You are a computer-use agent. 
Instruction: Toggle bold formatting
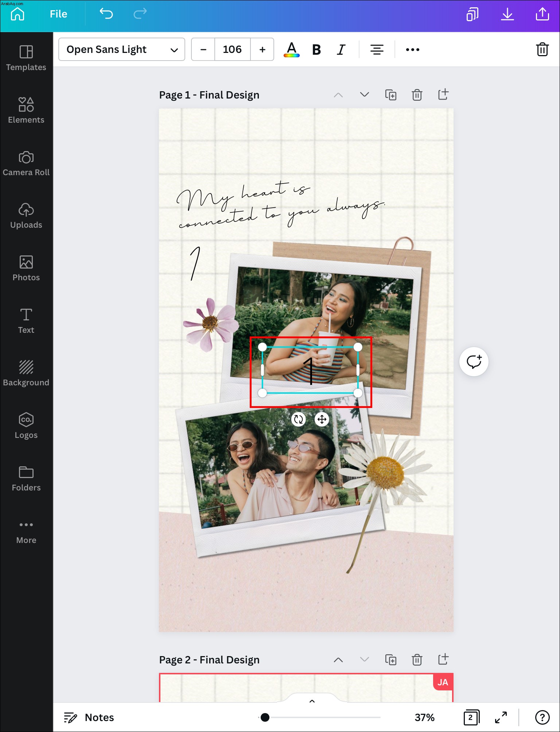316,50
